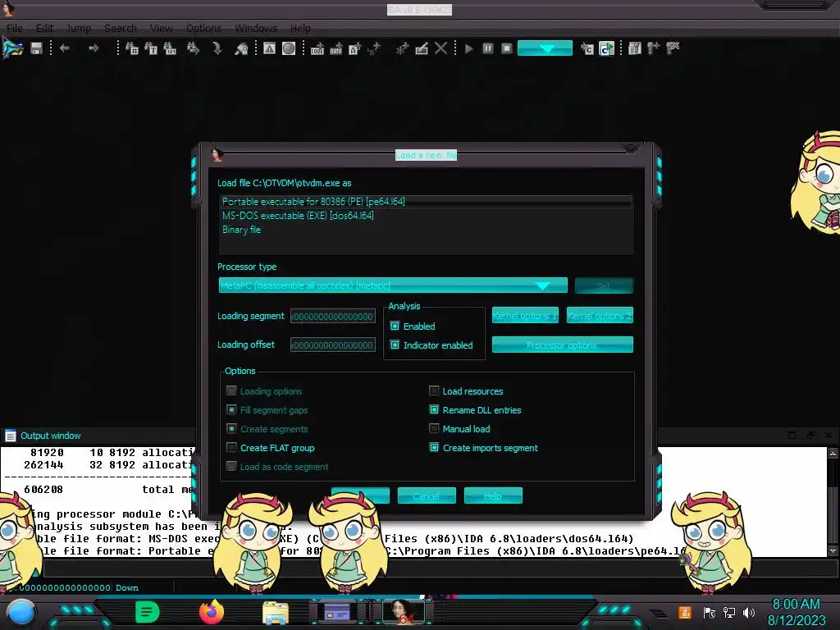Viewport: 840px width, 630px height.
Task: Click the list window toolbar icon
Action: [635, 48]
